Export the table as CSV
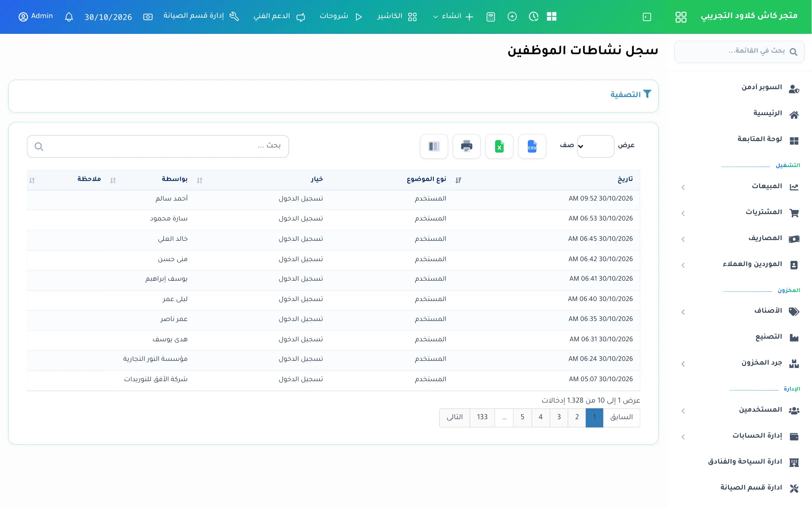Screen dimensions: 812x508 532,146
